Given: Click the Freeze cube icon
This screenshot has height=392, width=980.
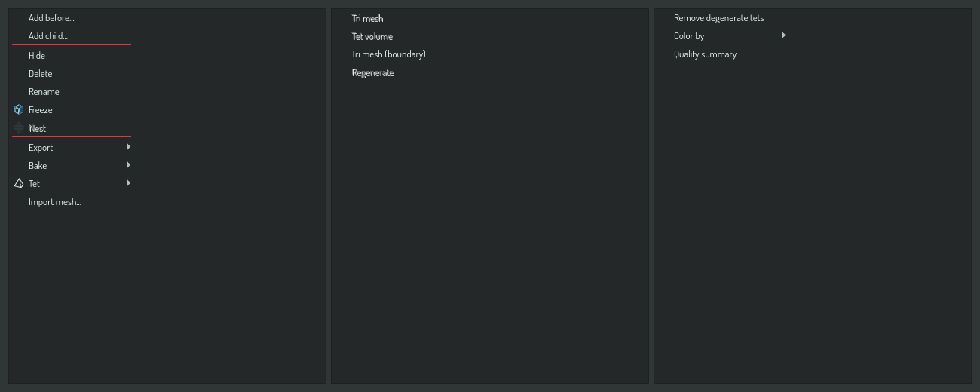Looking at the screenshot, I should [19, 110].
